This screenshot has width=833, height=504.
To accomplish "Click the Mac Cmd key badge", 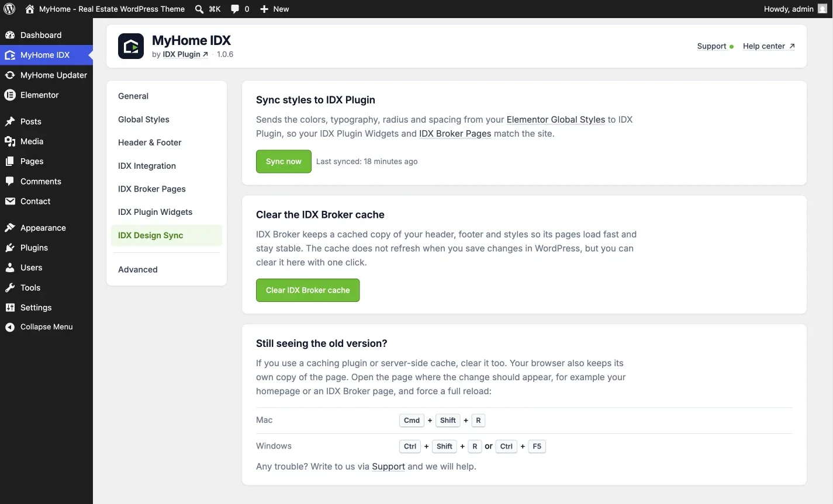I will [x=412, y=420].
